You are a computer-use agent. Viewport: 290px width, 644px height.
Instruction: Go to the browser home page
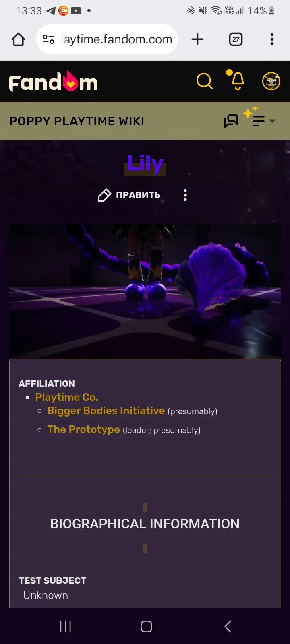(x=19, y=39)
